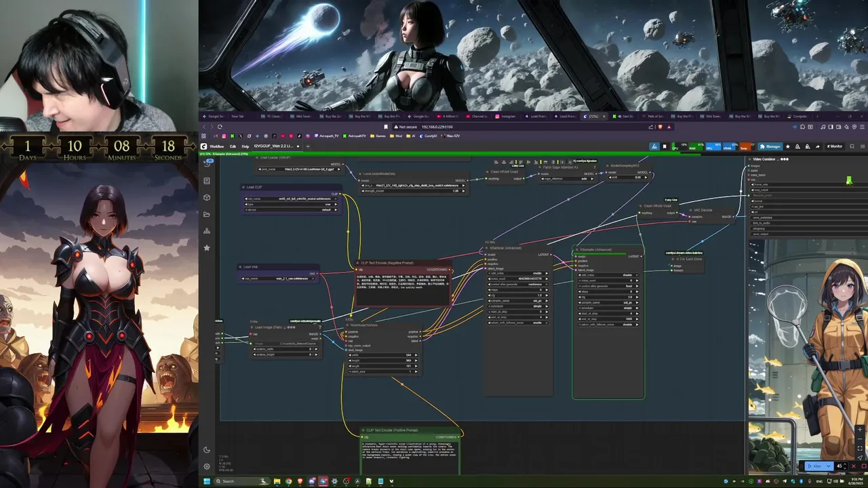Collapse the Load CLIP node via title dot
Viewport: 868px width, 488px height.
pos(243,187)
